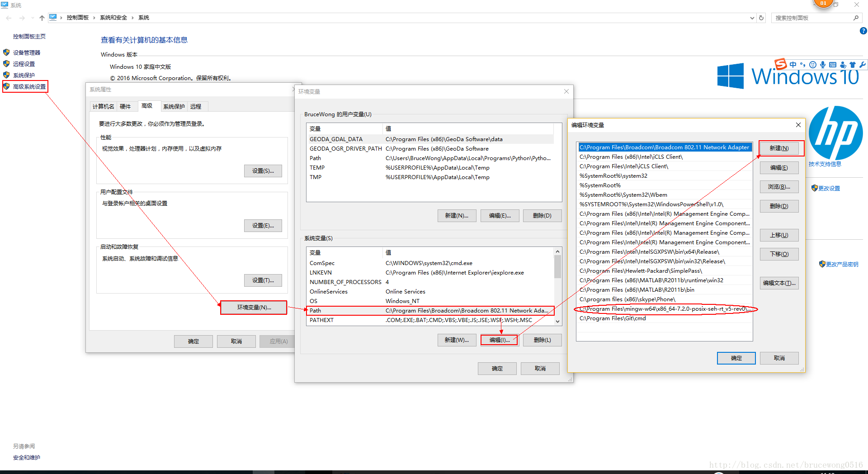Select the ComSpec system variable row
Screen dimensions: 868x474
pos(430,263)
